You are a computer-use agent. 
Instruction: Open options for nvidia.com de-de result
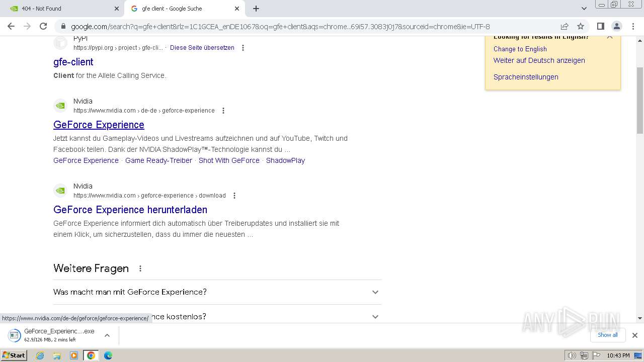click(x=223, y=111)
